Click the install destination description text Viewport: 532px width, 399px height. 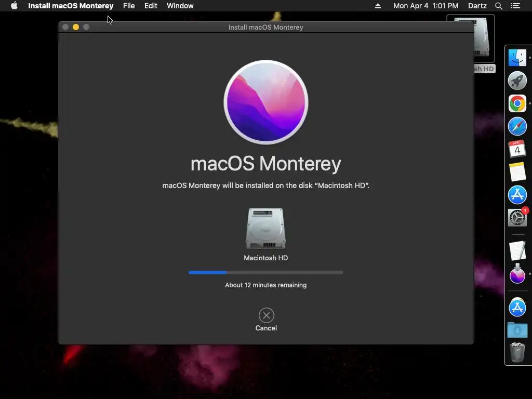(265, 185)
